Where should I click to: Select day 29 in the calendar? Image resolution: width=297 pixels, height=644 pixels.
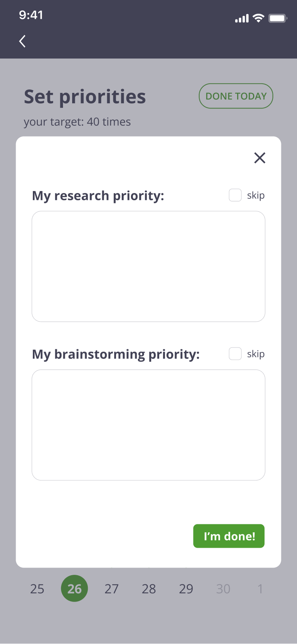point(186,589)
